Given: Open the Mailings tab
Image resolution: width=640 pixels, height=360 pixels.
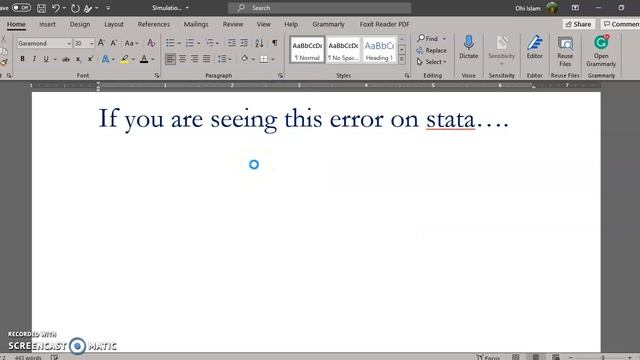Looking at the screenshot, I should (x=196, y=24).
